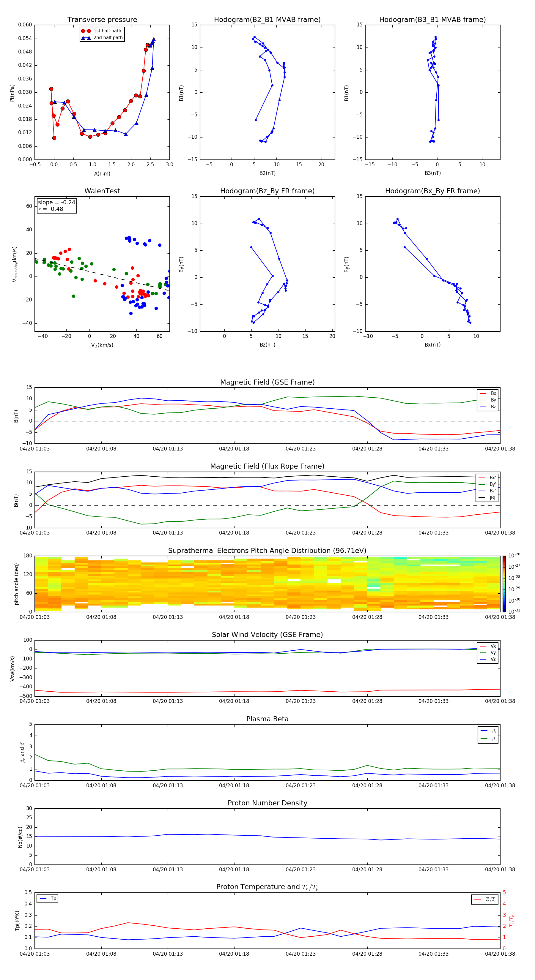Screen dimensions: 535x980
Task: Click the '1st half path' legend entry
Action: [101, 31]
